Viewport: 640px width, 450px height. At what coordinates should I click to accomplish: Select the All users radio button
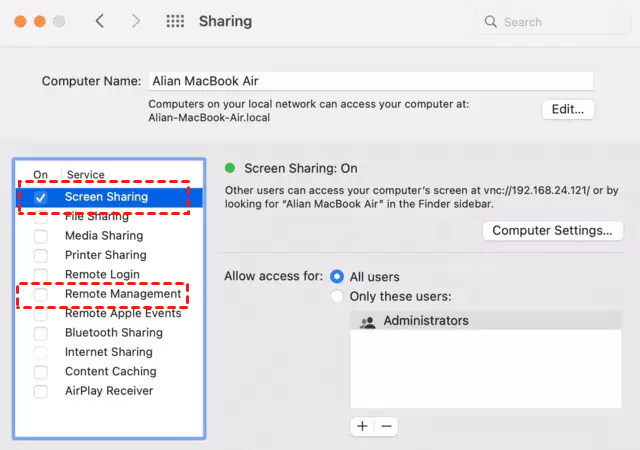(x=337, y=276)
